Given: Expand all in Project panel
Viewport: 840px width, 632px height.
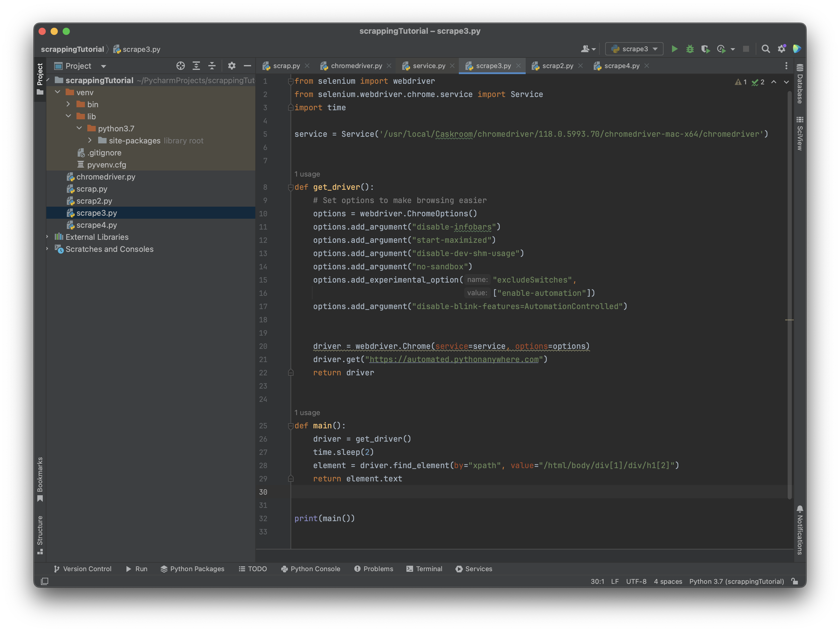Looking at the screenshot, I should click(x=196, y=66).
